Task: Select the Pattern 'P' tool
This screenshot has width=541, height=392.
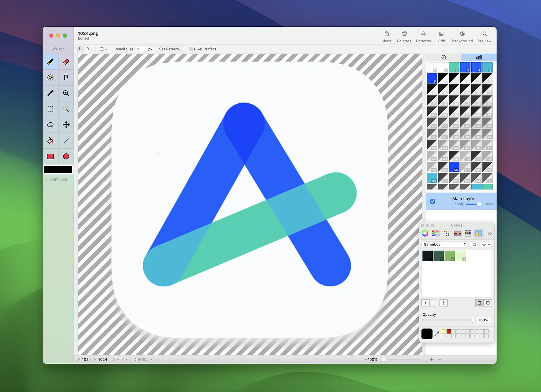Action: 66,77
